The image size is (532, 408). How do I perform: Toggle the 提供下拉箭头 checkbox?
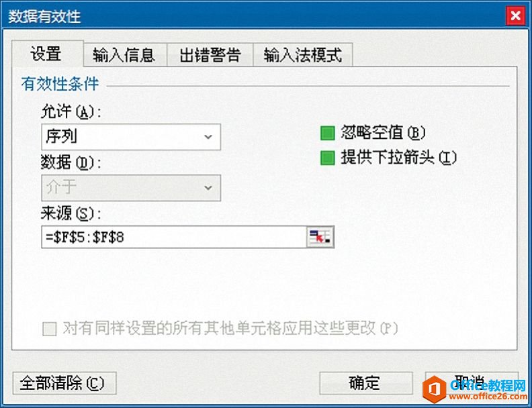pyautogui.click(x=327, y=158)
